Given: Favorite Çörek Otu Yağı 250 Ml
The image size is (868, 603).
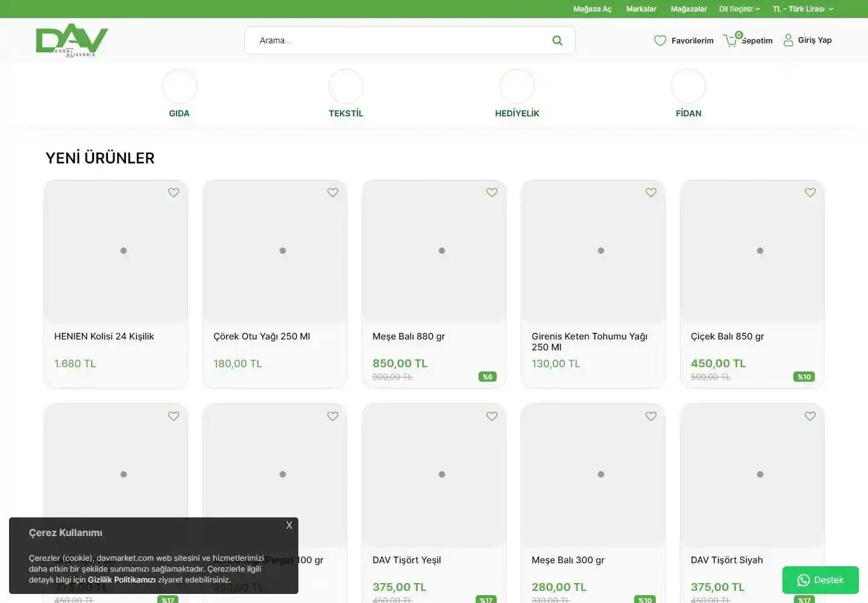Looking at the screenshot, I should [x=333, y=192].
